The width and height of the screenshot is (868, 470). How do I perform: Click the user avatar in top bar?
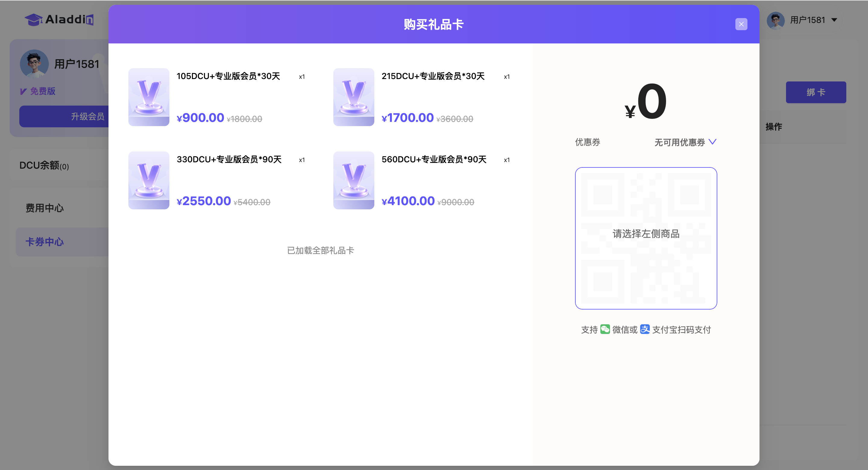click(x=775, y=20)
